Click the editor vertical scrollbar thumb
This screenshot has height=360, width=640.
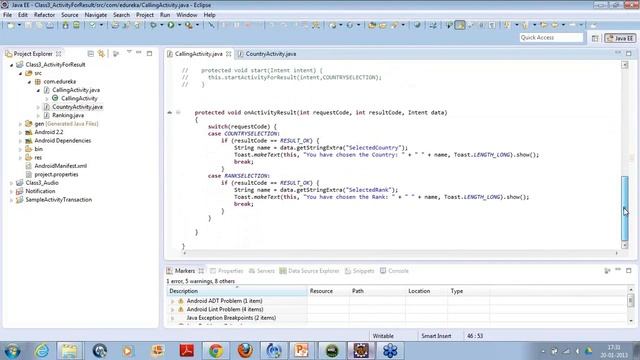click(624, 208)
